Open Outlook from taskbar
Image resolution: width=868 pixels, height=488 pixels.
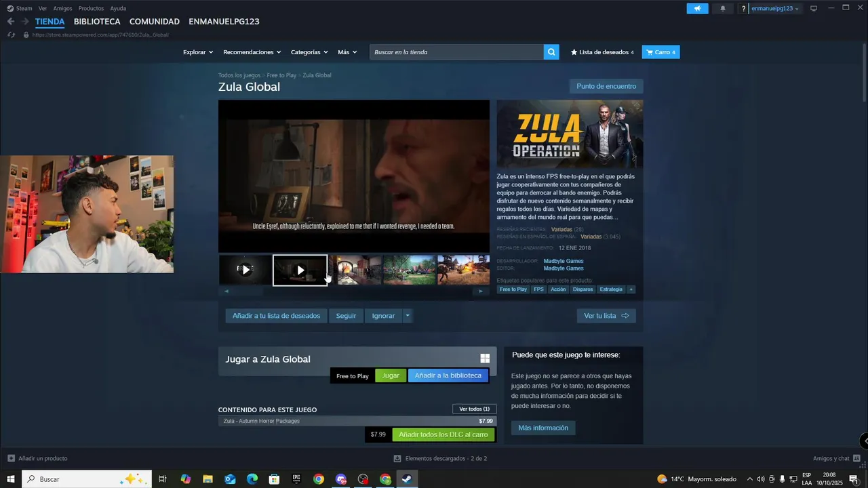click(x=230, y=479)
